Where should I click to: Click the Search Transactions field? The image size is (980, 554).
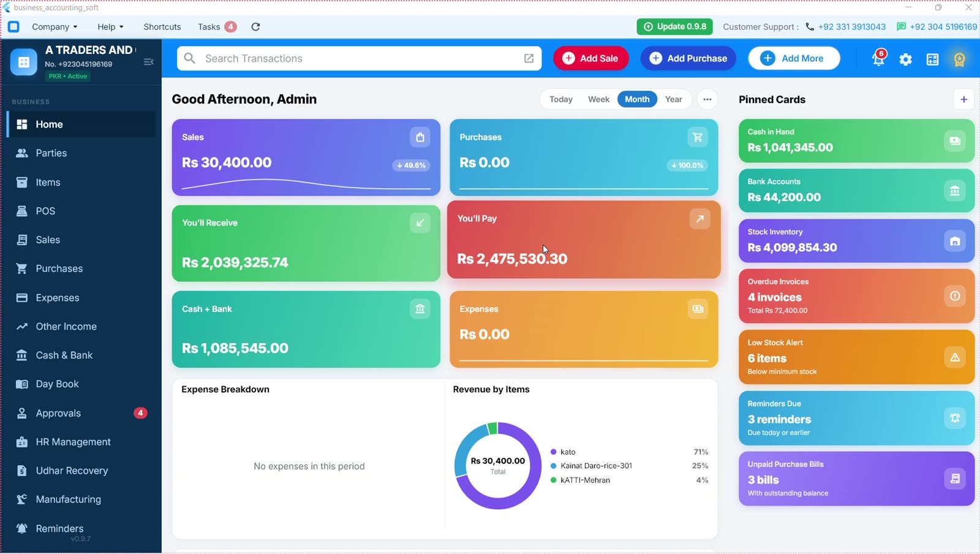point(359,58)
